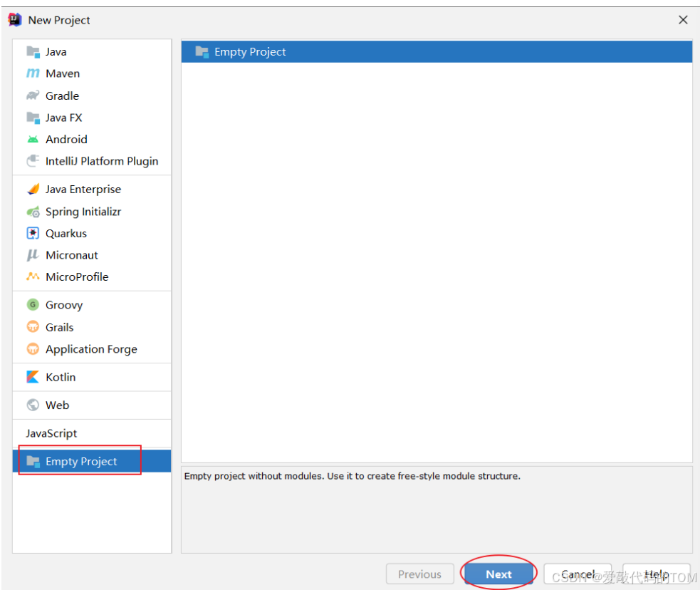Choose the Groovy project type
The width and height of the screenshot is (700, 590).
[x=64, y=305]
